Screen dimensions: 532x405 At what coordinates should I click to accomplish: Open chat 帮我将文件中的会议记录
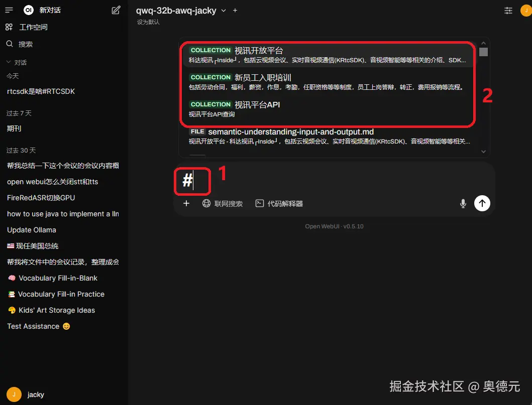tap(64, 262)
